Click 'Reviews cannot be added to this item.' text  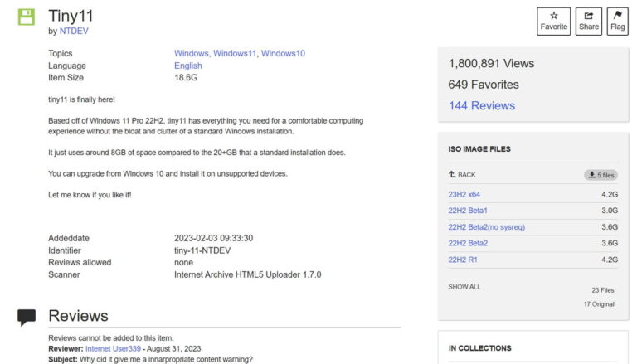pos(111,338)
